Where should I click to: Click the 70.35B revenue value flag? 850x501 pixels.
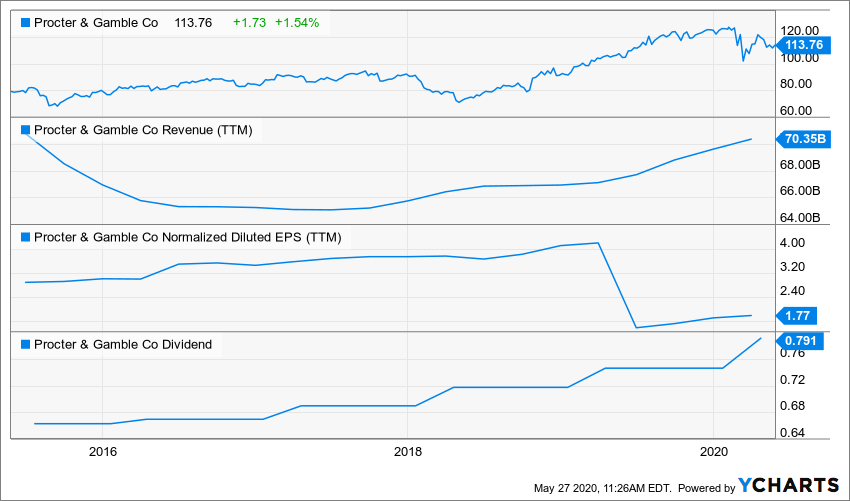[x=803, y=139]
